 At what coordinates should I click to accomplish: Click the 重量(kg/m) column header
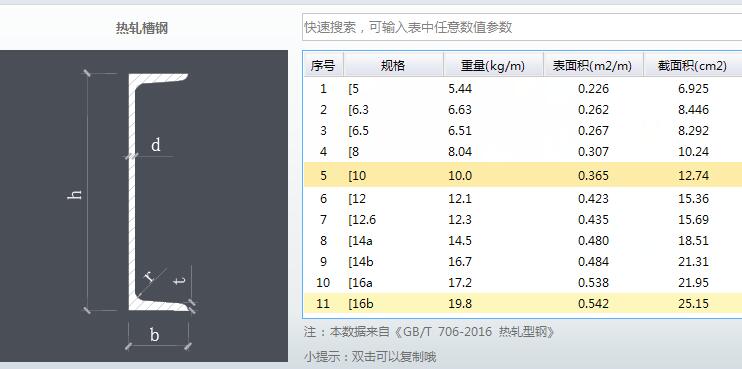tap(493, 65)
